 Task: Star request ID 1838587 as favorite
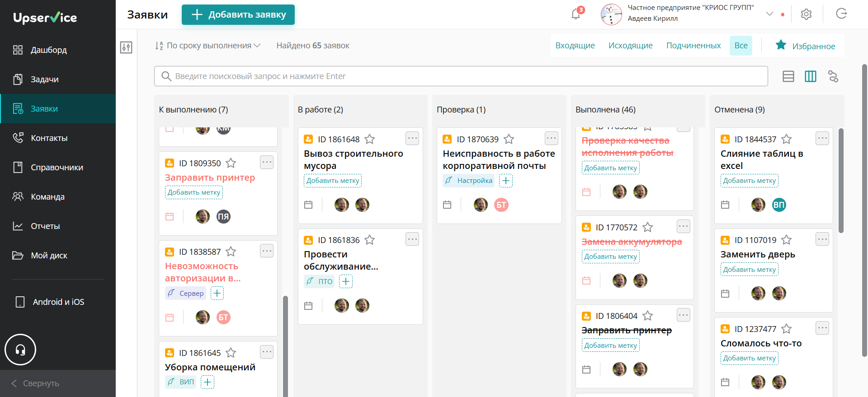[231, 252]
